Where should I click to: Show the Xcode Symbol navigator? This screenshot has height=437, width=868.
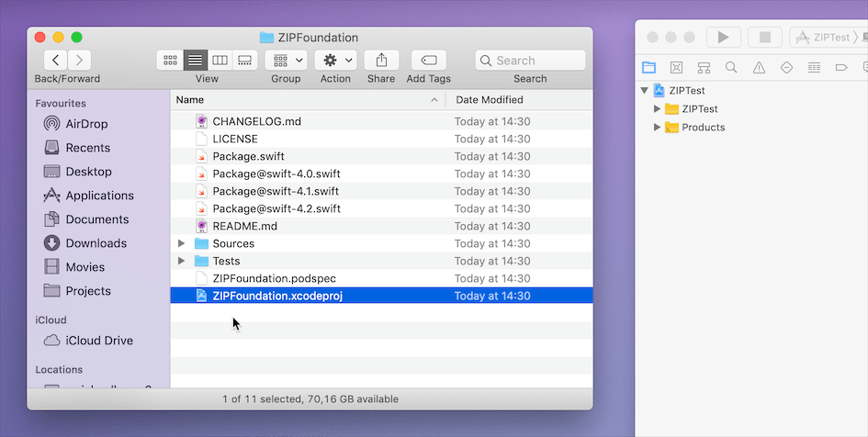[704, 68]
